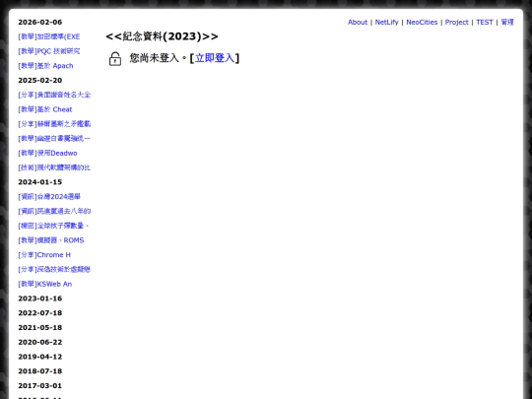Screen dimensions: 532x399
Task: Open the [技術]現代軟體架構 article link
Action: click(x=54, y=167)
